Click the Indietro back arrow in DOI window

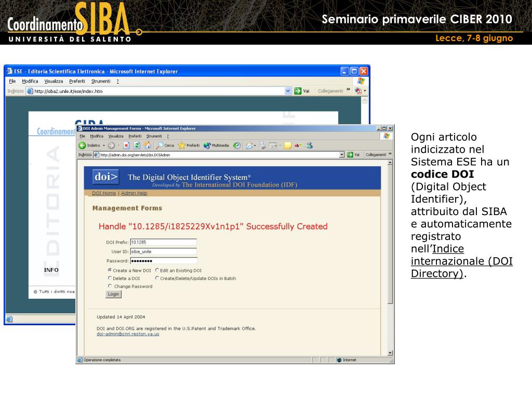pos(82,145)
